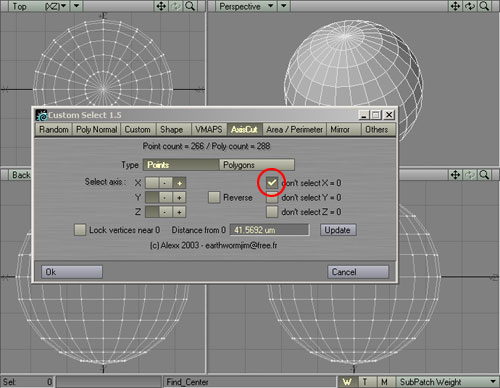Image resolution: width=500 pixels, height=388 pixels.
Task: Open the Shape tab
Action: (173, 129)
